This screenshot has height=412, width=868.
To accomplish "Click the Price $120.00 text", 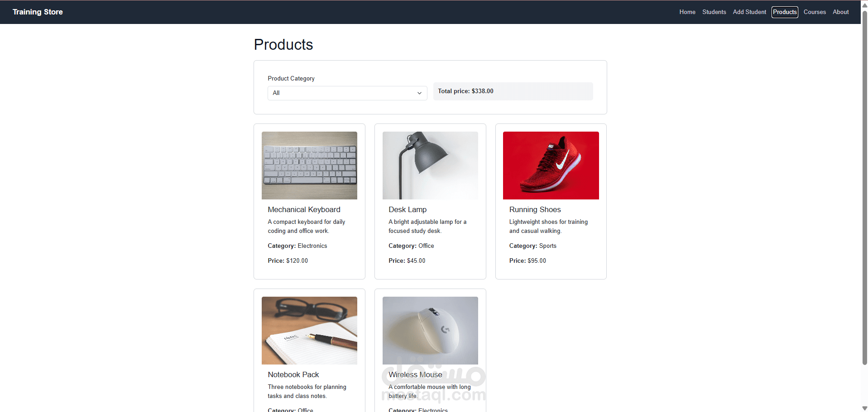I will click(x=288, y=260).
